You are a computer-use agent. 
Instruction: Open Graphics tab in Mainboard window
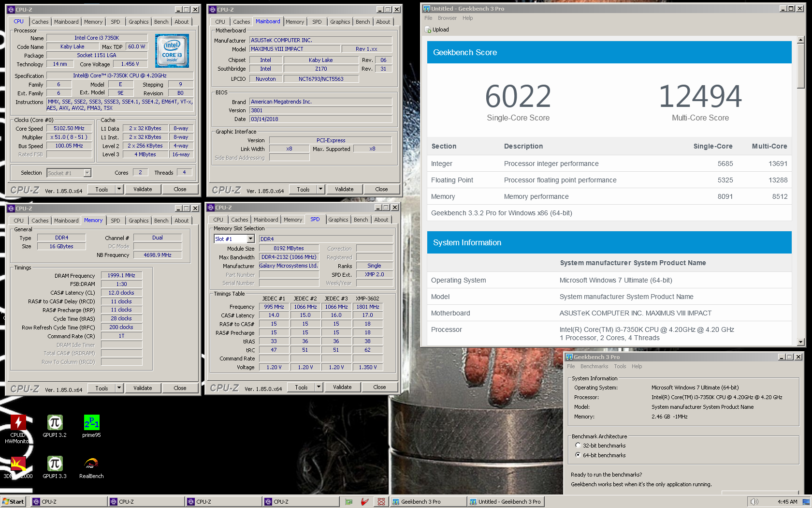(x=340, y=22)
